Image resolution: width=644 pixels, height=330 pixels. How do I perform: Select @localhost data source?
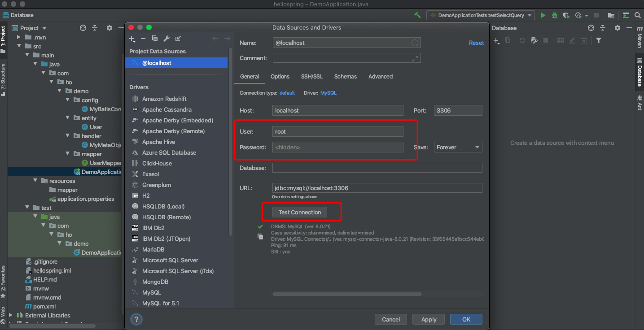coord(176,63)
